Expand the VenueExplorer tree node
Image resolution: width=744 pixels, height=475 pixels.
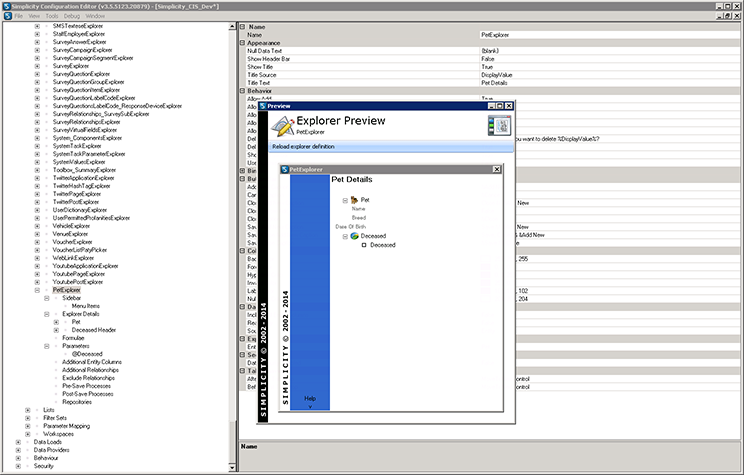click(x=37, y=234)
